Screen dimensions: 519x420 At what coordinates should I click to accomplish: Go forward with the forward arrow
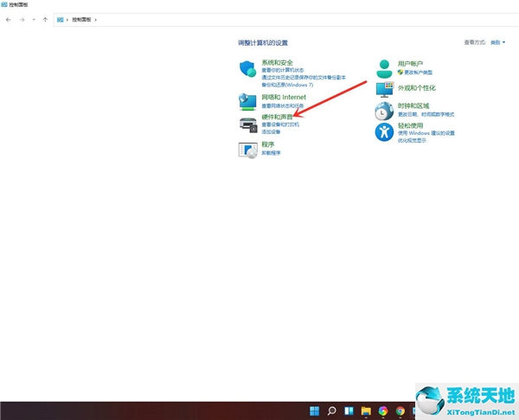tap(22, 20)
